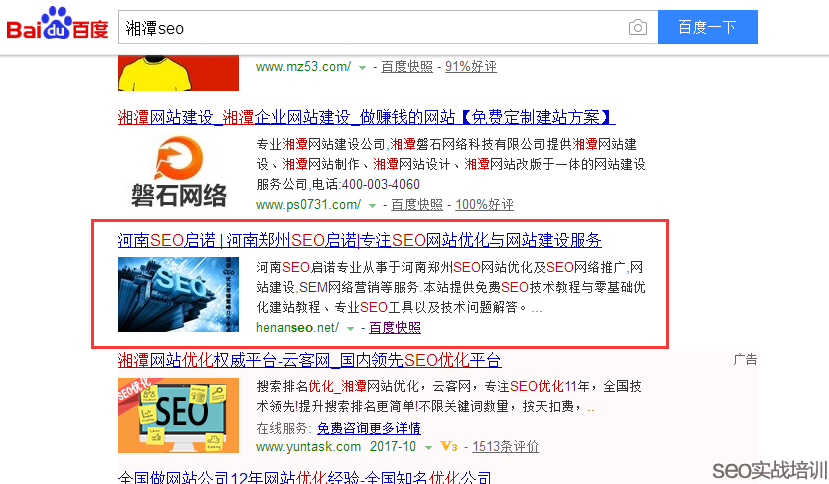Click the 91%好评 rating link
The image size is (829, 484).
(x=471, y=67)
